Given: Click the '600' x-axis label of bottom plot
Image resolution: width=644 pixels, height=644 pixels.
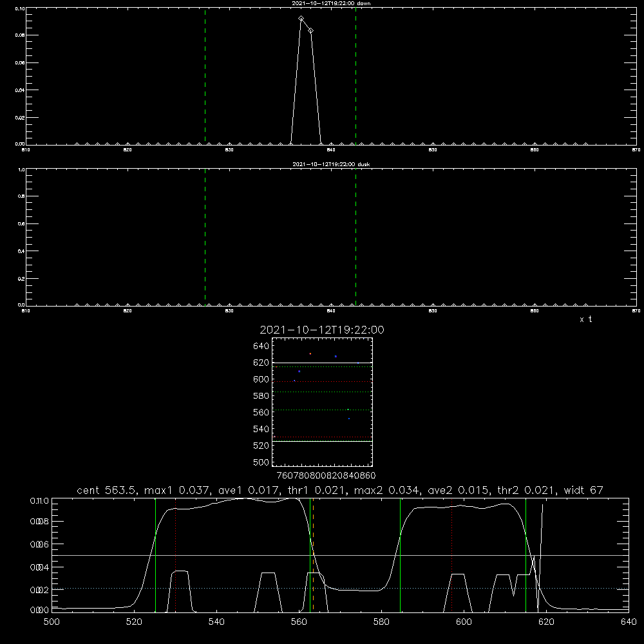Looking at the screenshot, I should click(464, 622).
